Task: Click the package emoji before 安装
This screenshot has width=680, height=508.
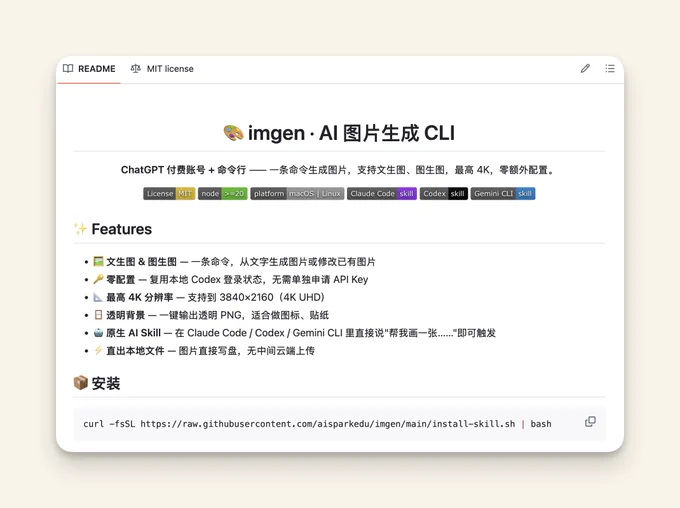Action: click(81, 383)
